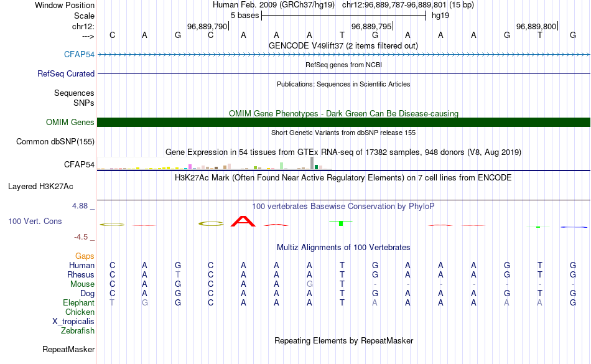The height and width of the screenshot is (364, 591).
Task: Click the lavender T starting Elephant row
Action: point(112,302)
